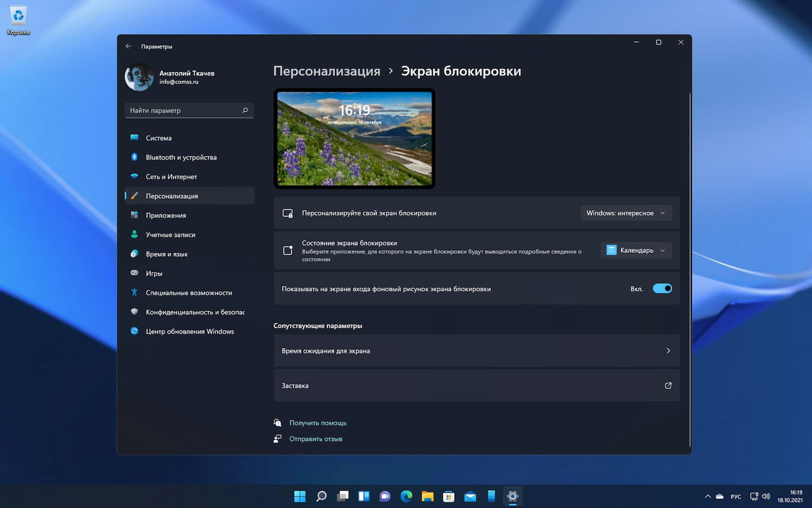Viewport: 812px width, 508px height.
Task: Click the external-link icon on "Заставка" row
Action: click(668, 386)
